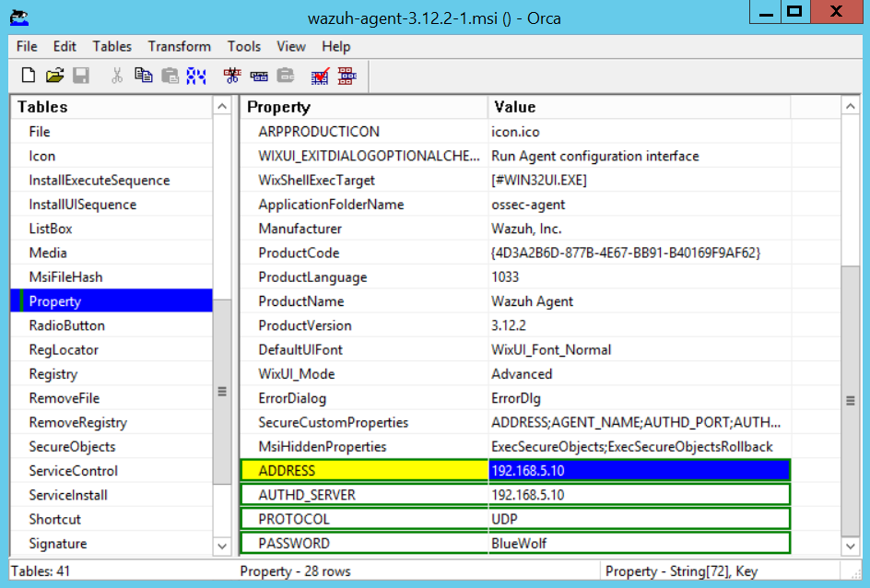Select the RemoveRegistry table
The width and height of the screenshot is (870, 588).
(x=112, y=422)
